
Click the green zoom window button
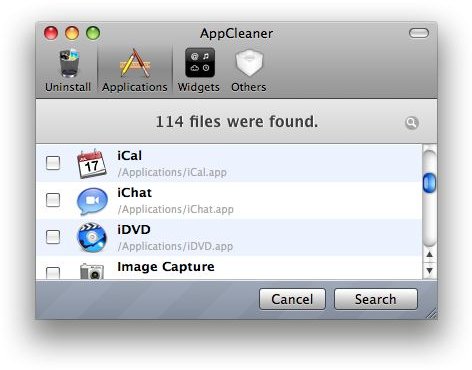(93, 33)
